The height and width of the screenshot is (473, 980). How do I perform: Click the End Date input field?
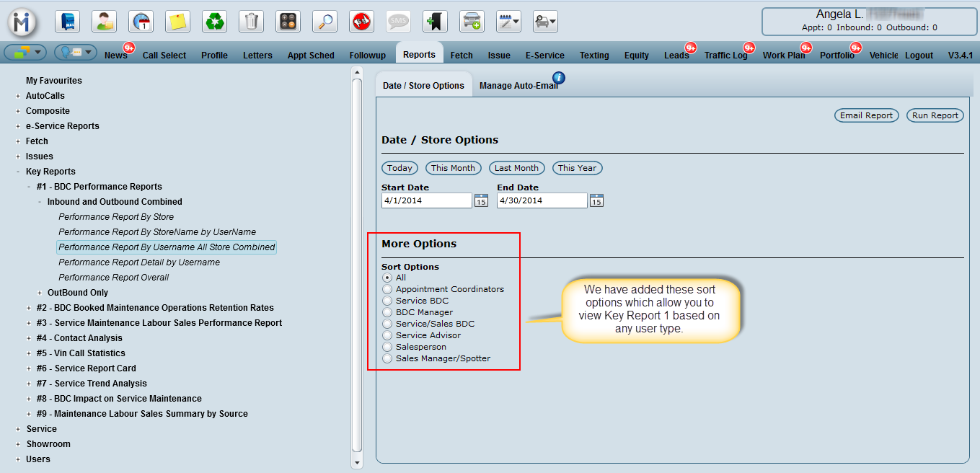[542, 200]
